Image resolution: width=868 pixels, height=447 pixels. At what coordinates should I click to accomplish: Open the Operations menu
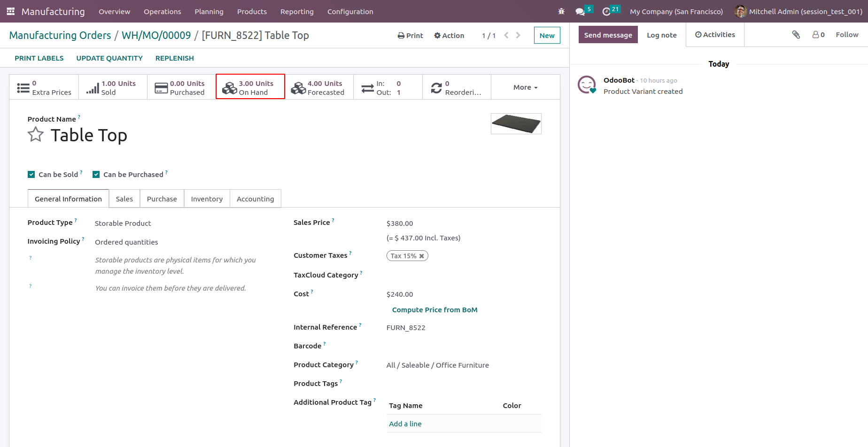pyautogui.click(x=162, y=11)
